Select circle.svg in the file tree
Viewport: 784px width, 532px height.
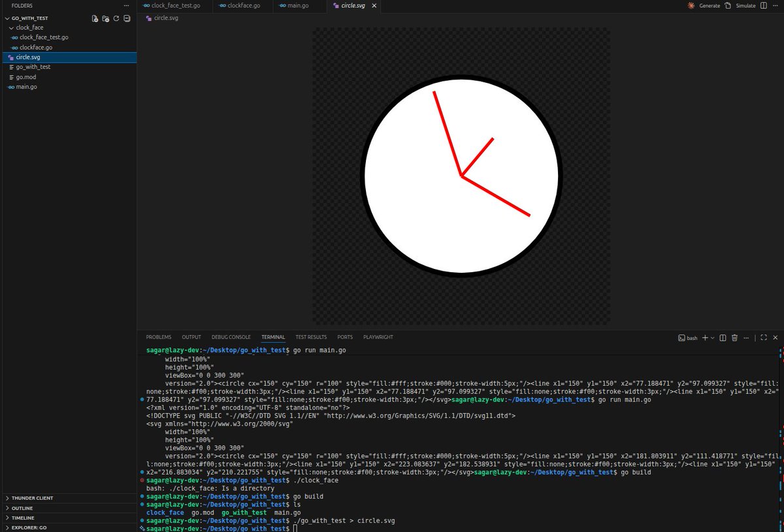(69, 57)
